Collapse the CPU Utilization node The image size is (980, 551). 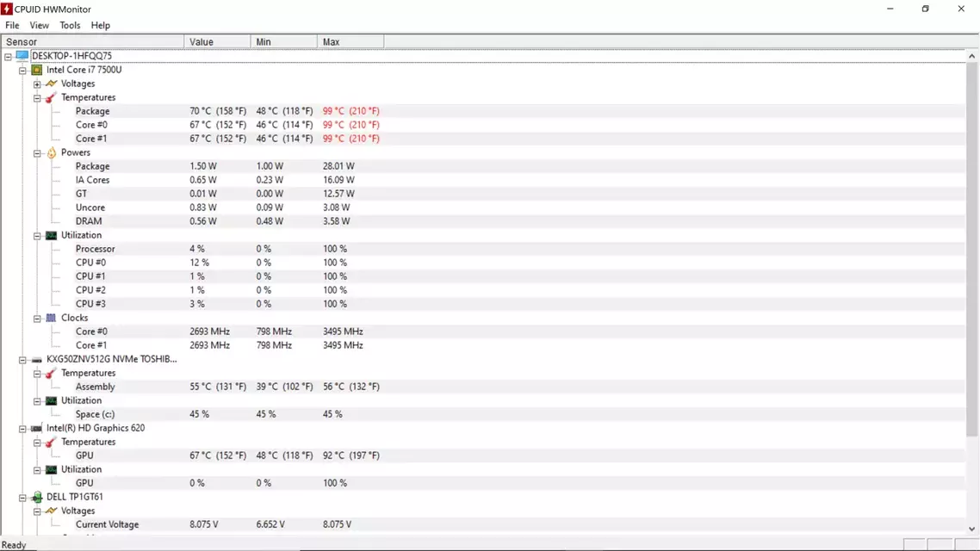click(x=37, y=236)
